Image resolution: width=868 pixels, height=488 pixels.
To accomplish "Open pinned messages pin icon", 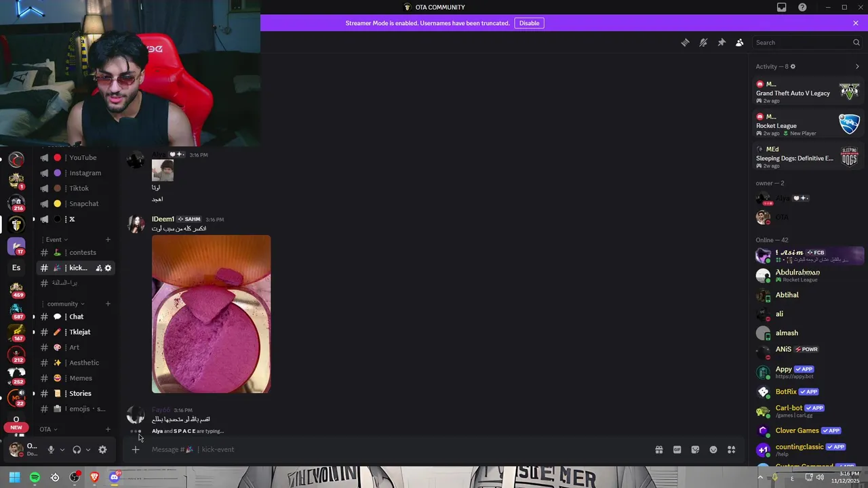I will point(722,43).
